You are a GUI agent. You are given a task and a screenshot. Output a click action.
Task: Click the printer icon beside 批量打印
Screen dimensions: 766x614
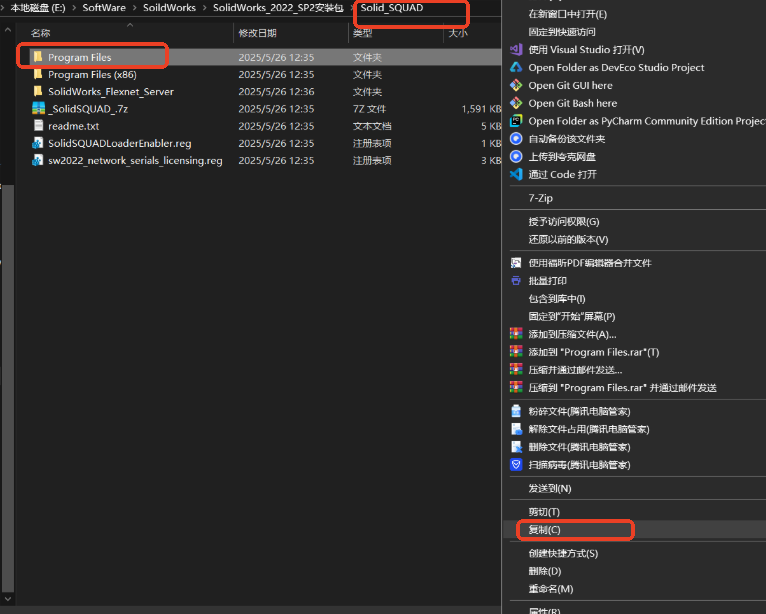(x=516, y=281)
